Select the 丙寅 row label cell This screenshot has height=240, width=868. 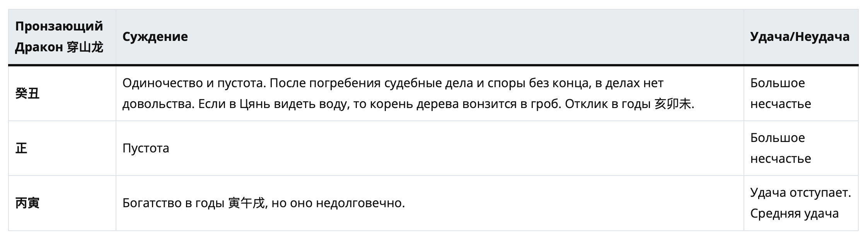point(62,203)
